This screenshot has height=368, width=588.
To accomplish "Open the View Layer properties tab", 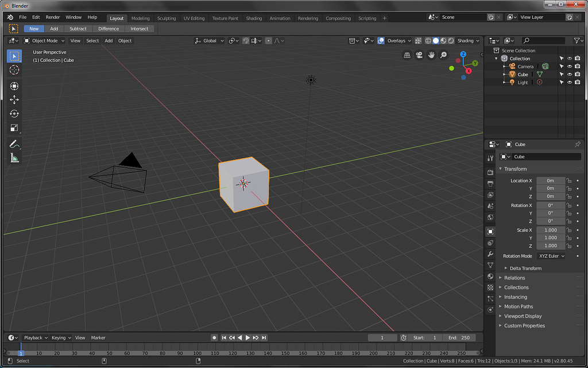I will click(x=490, y=195).
